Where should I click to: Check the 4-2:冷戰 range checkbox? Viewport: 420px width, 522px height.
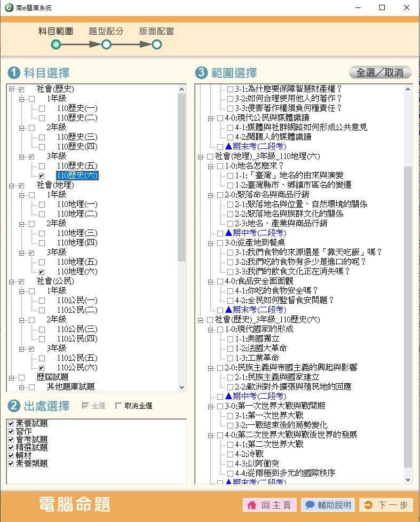(230, 454)
